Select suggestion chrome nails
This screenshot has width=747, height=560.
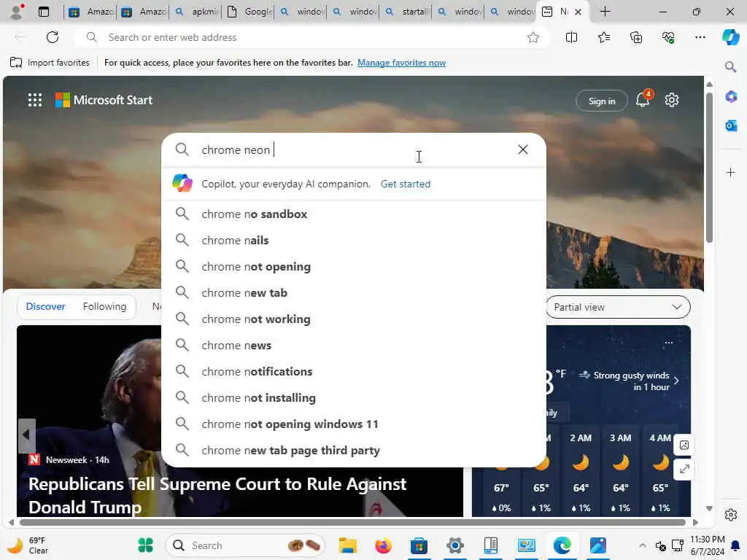[x=354, y=240]
